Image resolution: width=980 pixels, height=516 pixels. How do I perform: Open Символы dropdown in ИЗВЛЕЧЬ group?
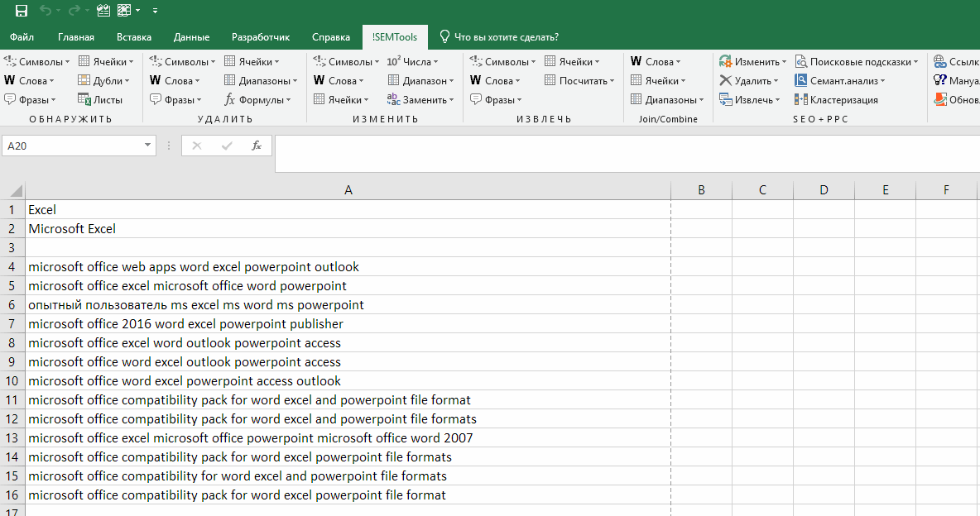pos(502,61)
